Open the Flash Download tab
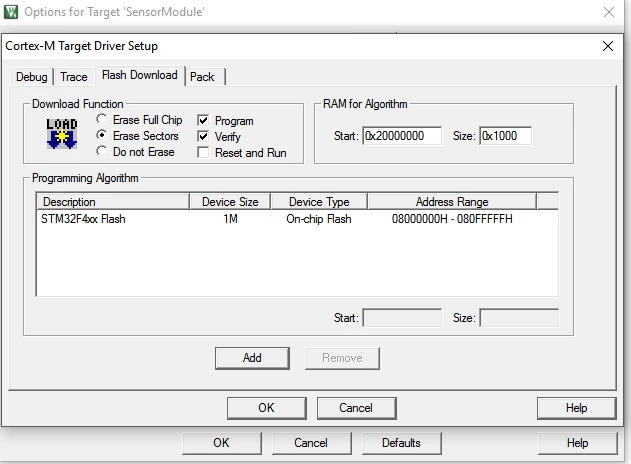Image resolution: width=631 pixels, height=464 pixels. pos(140,75)
